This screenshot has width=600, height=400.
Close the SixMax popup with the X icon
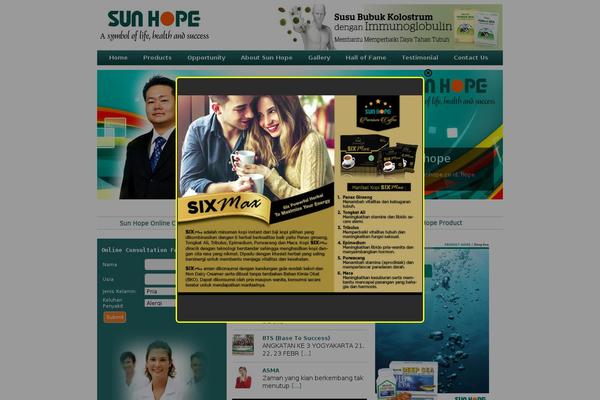428,73
